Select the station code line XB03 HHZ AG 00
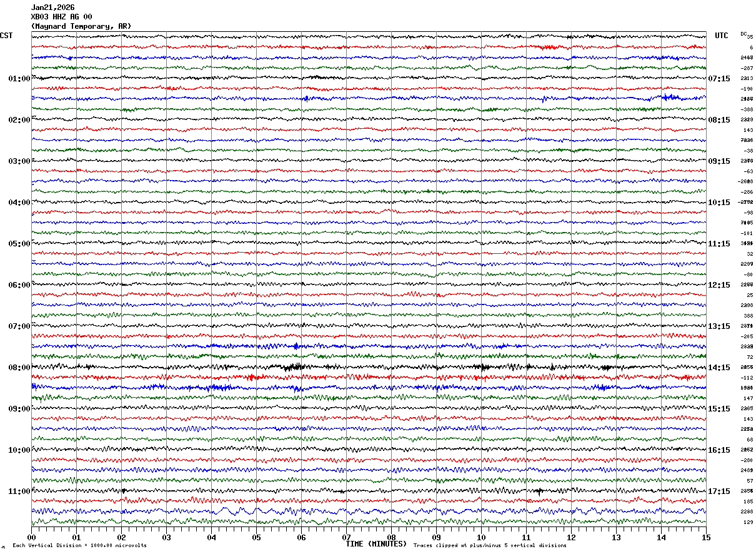 (62, 17)
